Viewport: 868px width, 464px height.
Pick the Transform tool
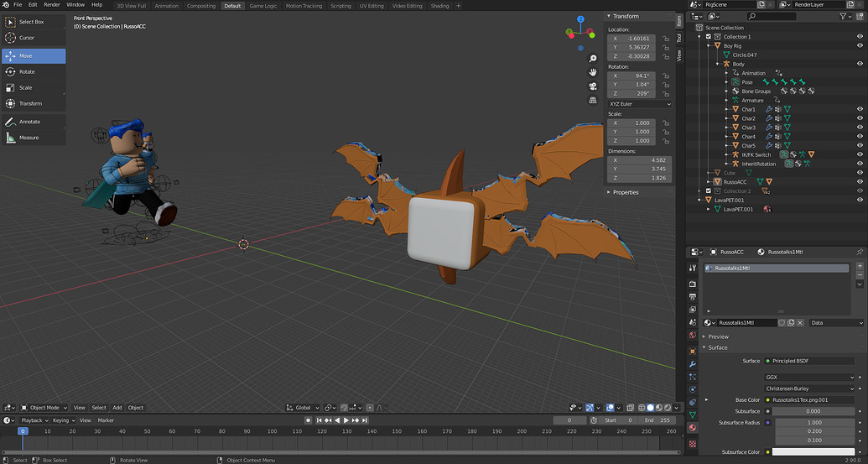pyautogui.click(x=34, y=103)
